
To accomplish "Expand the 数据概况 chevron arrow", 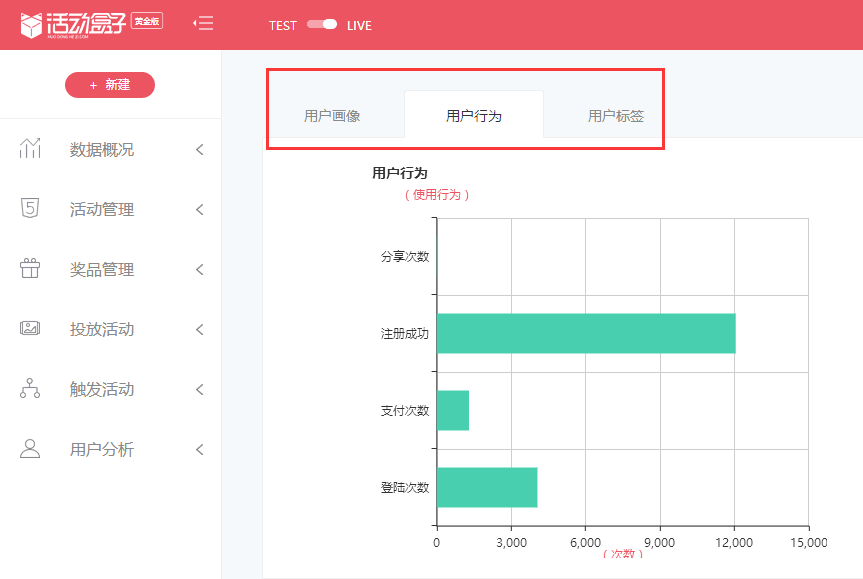I will 199,150.
